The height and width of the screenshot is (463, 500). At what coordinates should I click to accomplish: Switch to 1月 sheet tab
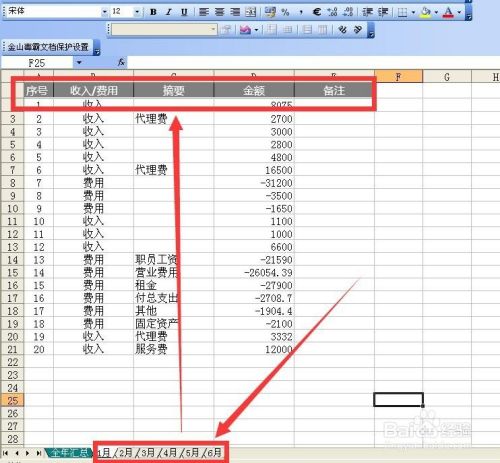pyautogui.click(x=104, y=453)
